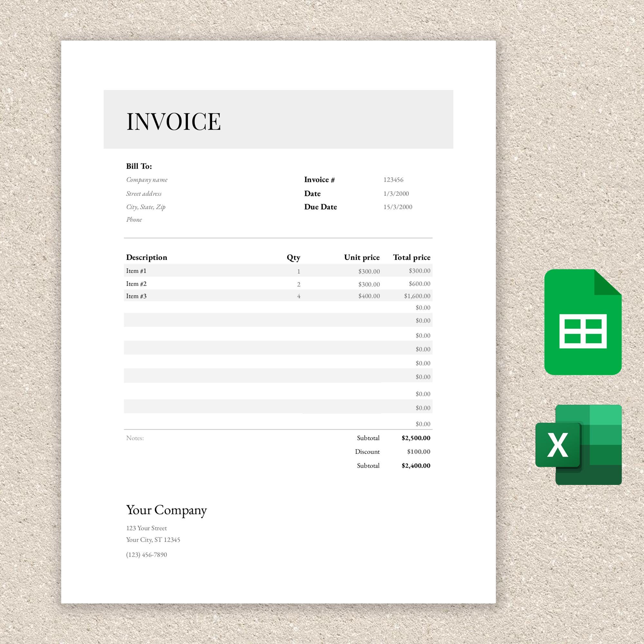
Task: Click the 'Unit price' column header
Action: coord(362,257)
